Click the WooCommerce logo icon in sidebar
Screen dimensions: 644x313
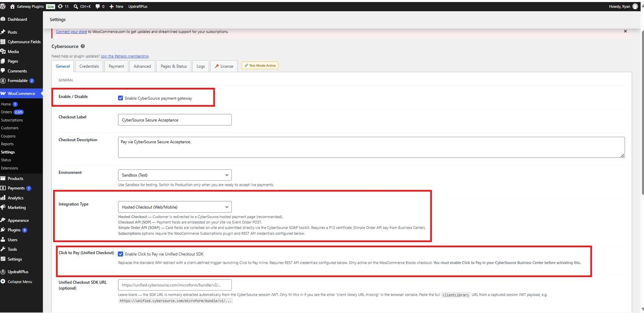pyautogui.click(x=3, y=93)
